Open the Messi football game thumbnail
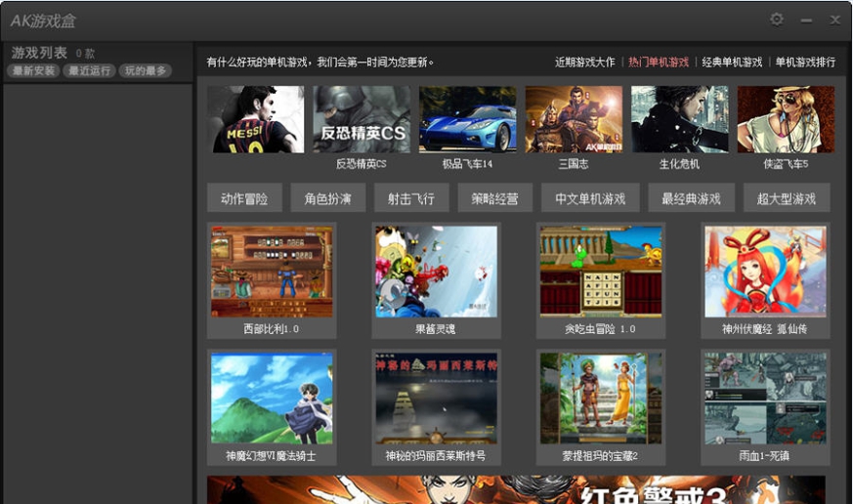The width and height of the screenshot is (853, 504). pos(256,119)
